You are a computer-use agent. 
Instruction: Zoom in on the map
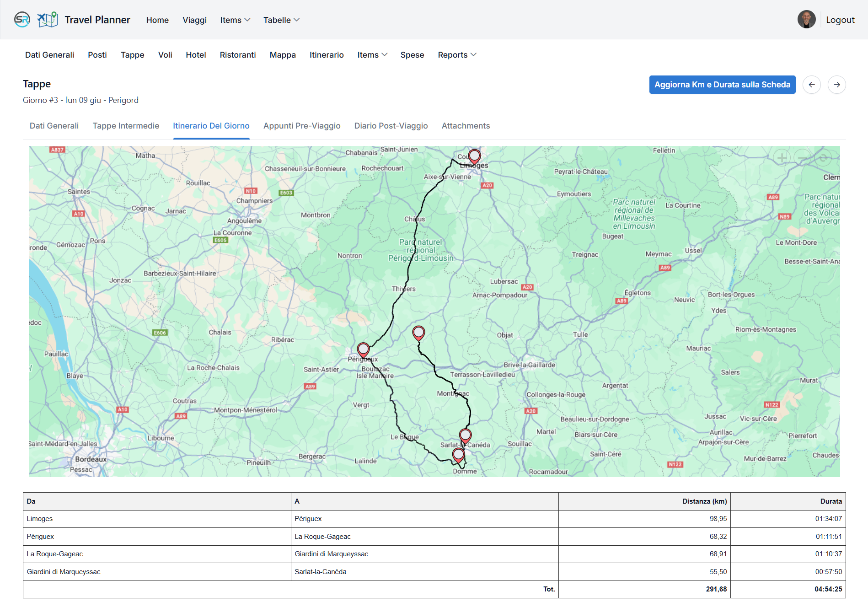[x=782, y=158]
